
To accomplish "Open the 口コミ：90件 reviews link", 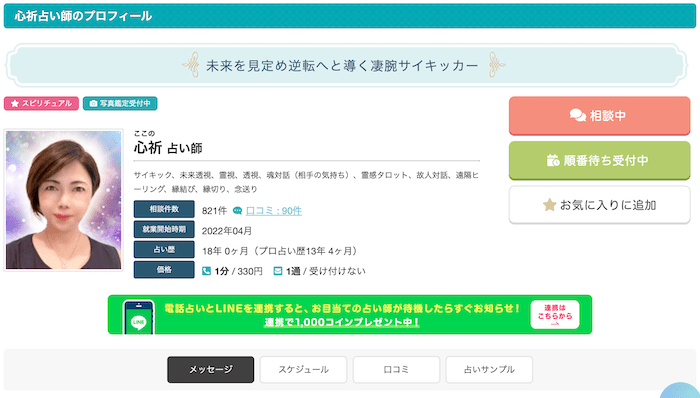I will coord(274,211).
